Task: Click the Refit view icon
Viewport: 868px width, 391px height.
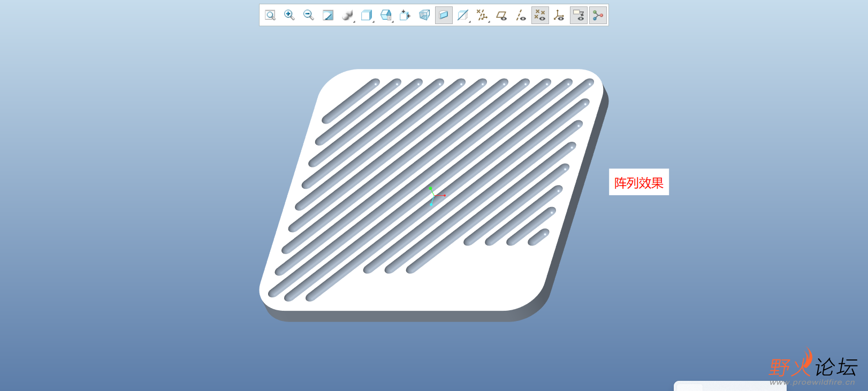Action: coord(270,15)
